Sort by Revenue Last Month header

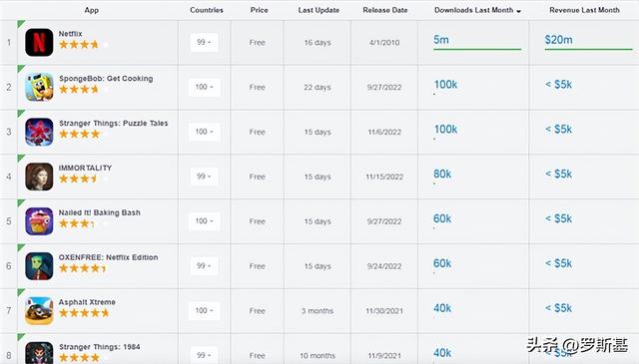(x=584, y=10)
